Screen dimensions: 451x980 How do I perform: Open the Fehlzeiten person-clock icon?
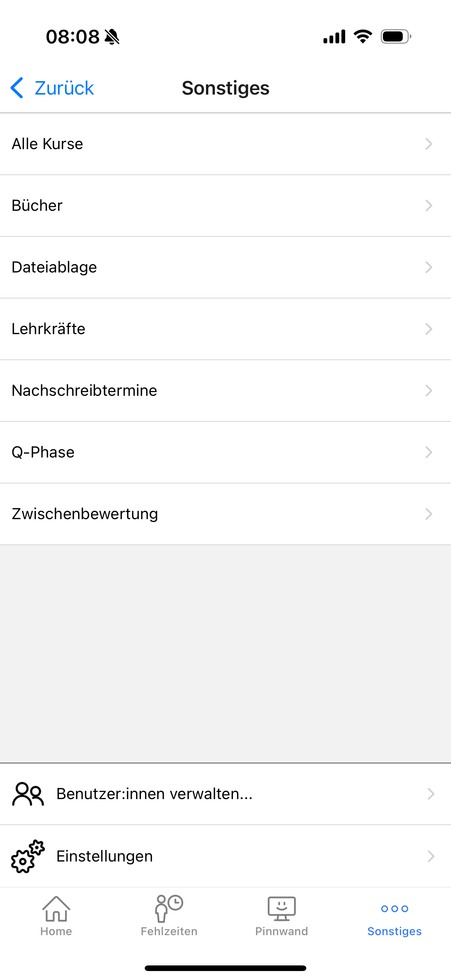[x=169, y=909]
